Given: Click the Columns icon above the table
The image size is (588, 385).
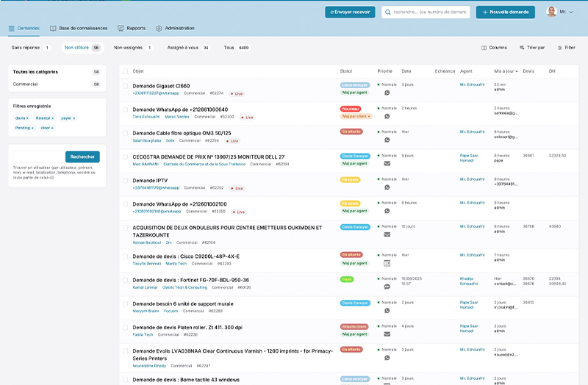Looking at the screenshot, I should click(x=484, y=48).
